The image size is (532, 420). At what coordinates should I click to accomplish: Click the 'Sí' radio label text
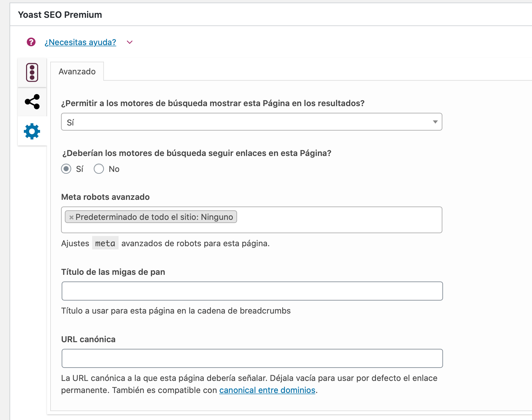click(x=80, y=169)
